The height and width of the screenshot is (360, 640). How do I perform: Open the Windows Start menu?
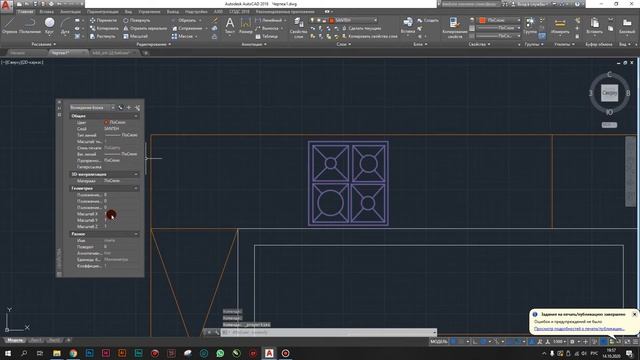coord(7,353)
